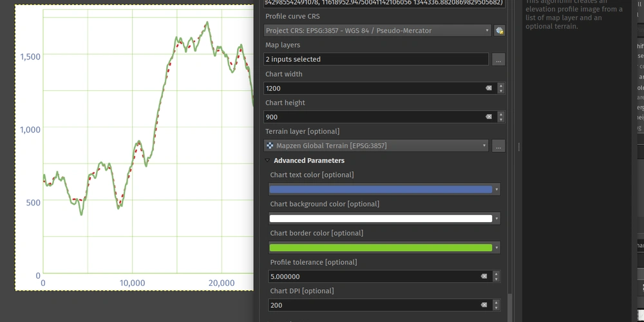Click the Chart background color swatch
The width and height of the screenshot is (644, 322).
click(x=381, y=218)
